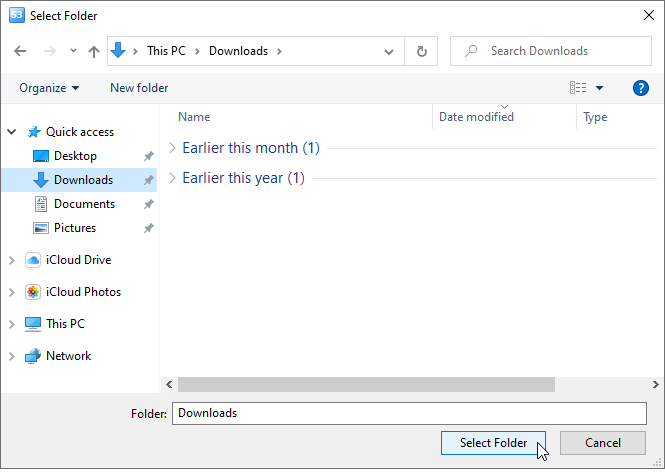The image size is (665, 474).
Task: Select the Earlier this month (1) heading
Action: point(251,148)
